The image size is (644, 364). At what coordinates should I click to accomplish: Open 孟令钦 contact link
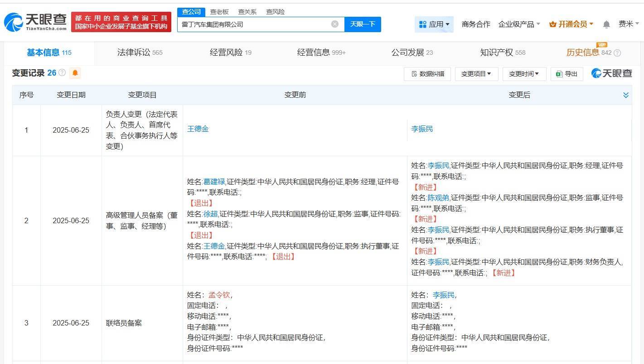(219, 295)
